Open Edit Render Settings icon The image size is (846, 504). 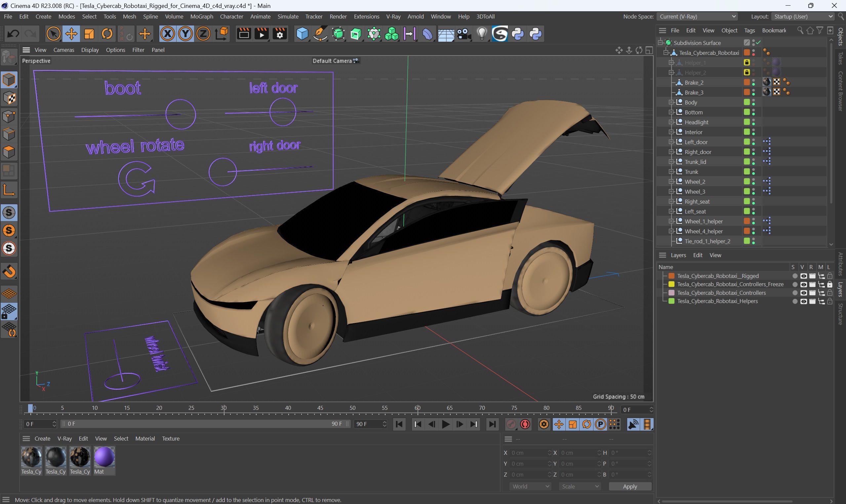tap(280, 34)
